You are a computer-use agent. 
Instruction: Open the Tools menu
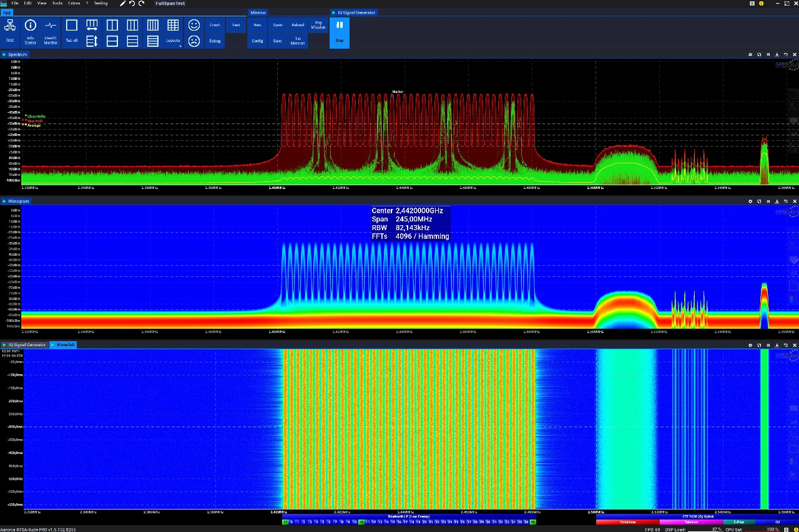(57, 3)
